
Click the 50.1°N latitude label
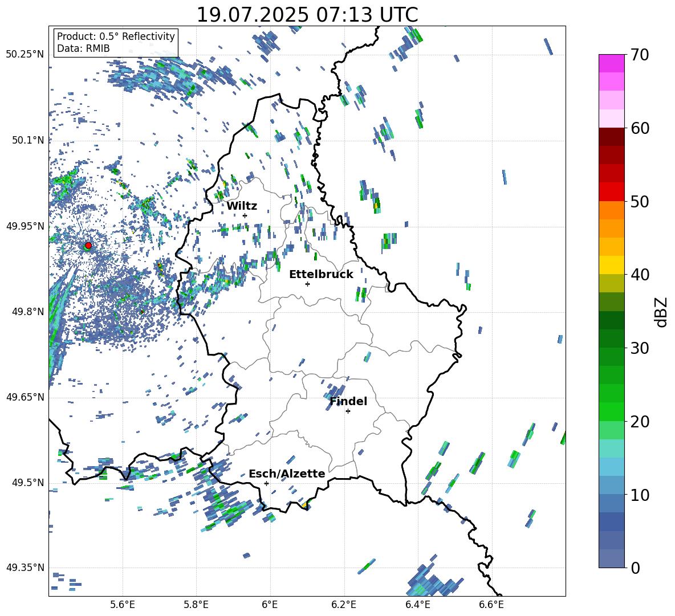28,140
